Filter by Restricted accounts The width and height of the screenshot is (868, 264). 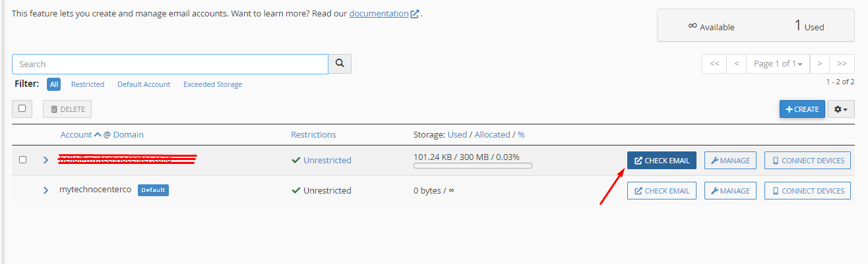(x=88, y=84)
